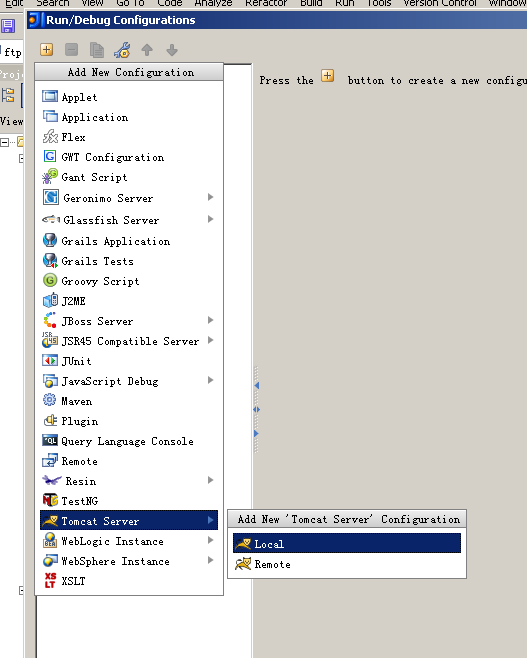Open the Version Control menu
527x658 pixels.
pyautogui.click(x=439, y=3)
